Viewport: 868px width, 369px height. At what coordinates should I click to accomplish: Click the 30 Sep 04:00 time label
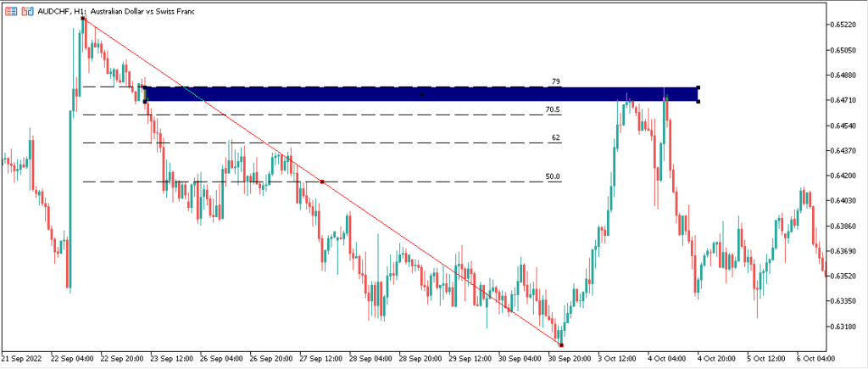tap(520, 359)
